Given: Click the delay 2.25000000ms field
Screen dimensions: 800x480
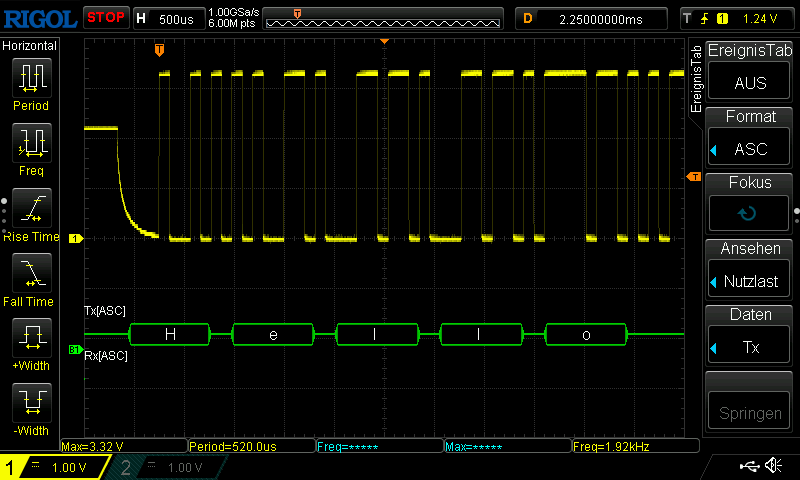Looking at the screenshot, I should click(601, 19).
